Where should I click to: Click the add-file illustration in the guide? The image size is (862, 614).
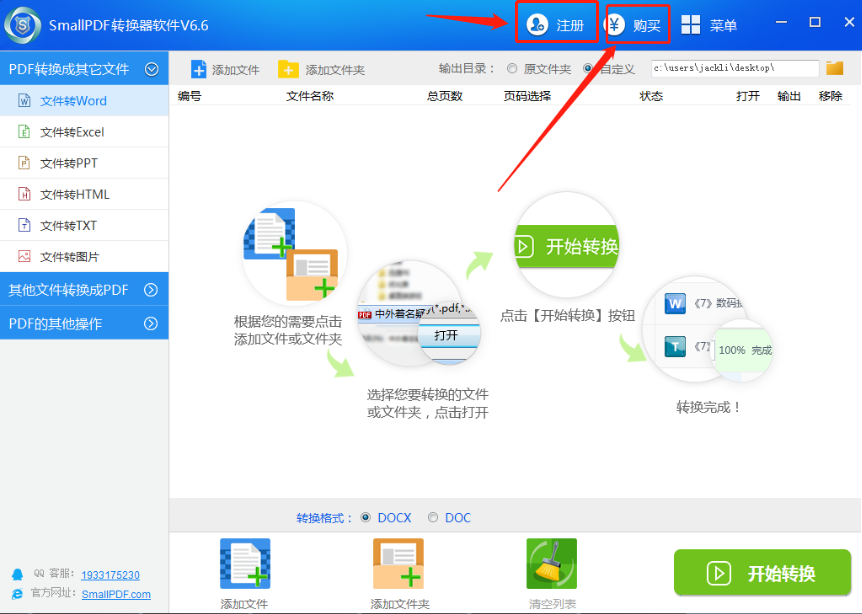coord(294,253)
